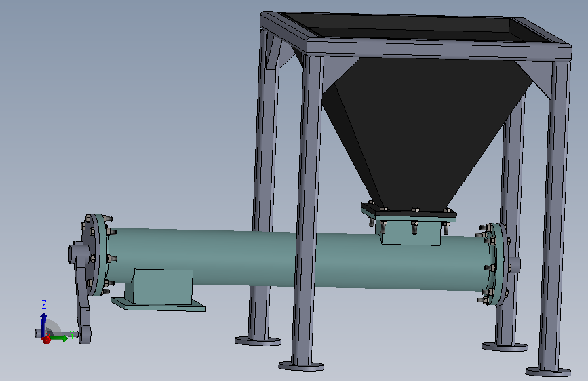The image size is (588, 381).
Task: Click the Y label on triad
Action: click(72, 336)
